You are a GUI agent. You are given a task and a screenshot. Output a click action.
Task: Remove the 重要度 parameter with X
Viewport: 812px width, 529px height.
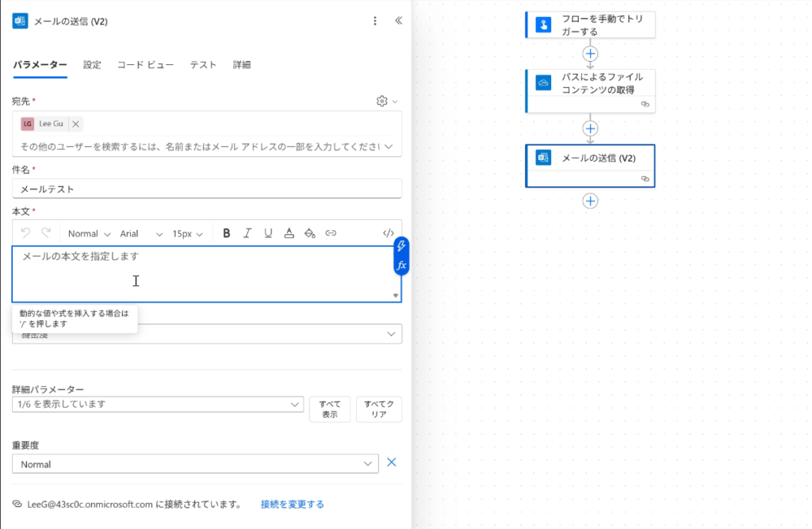(391, 463)
